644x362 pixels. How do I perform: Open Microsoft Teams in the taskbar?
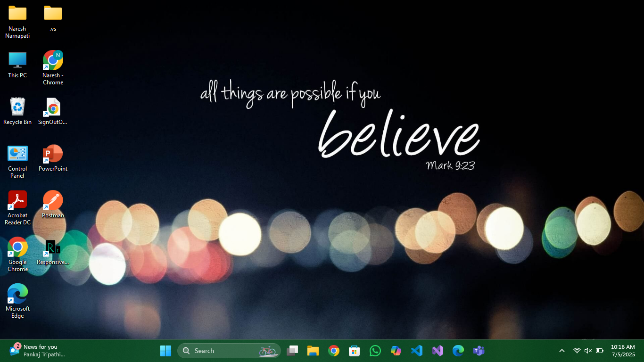tap(479, 351)
